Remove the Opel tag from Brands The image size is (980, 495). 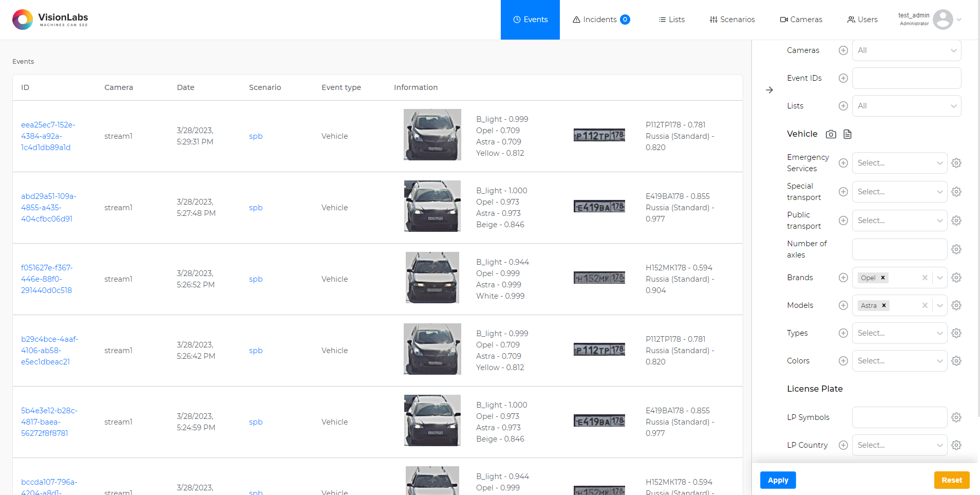(x=883, y=278)
